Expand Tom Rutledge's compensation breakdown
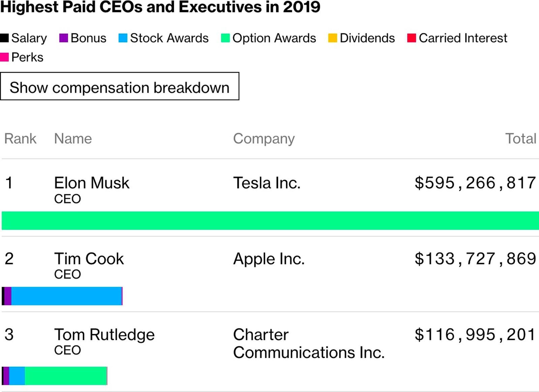539x392 pixels. [x=104, y=334]
